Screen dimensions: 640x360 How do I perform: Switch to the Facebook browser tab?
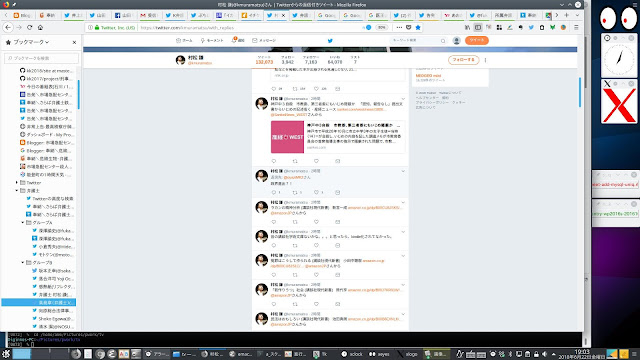124,15
